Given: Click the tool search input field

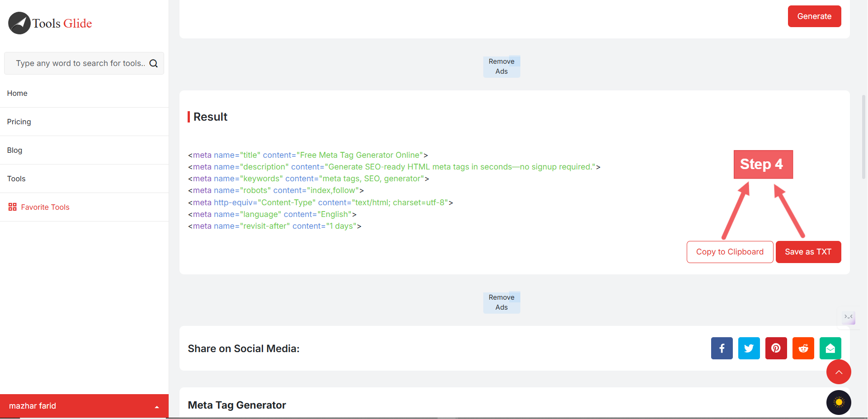Looking at the screenshot, I should [80, 63].
